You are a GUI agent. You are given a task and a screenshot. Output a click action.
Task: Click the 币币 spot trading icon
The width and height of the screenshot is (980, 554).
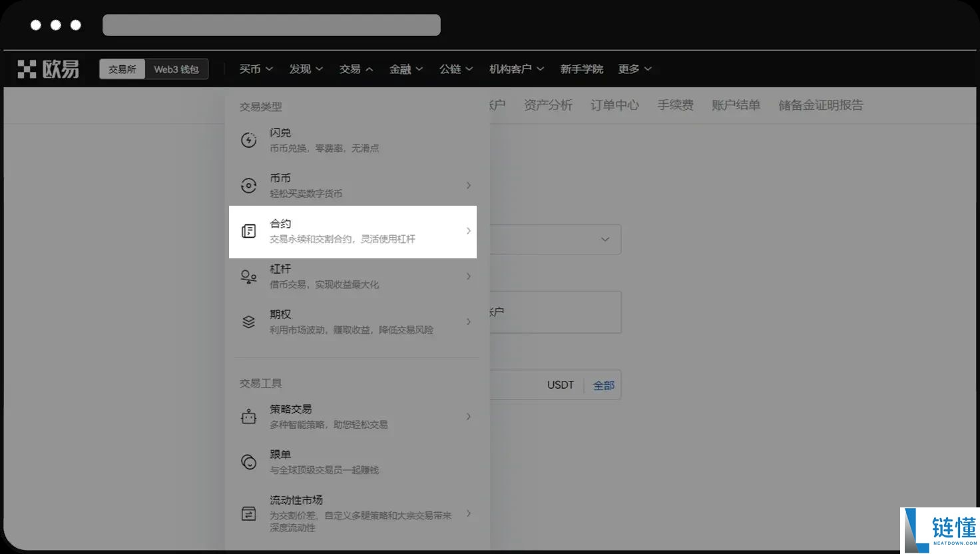coord(248,185)
